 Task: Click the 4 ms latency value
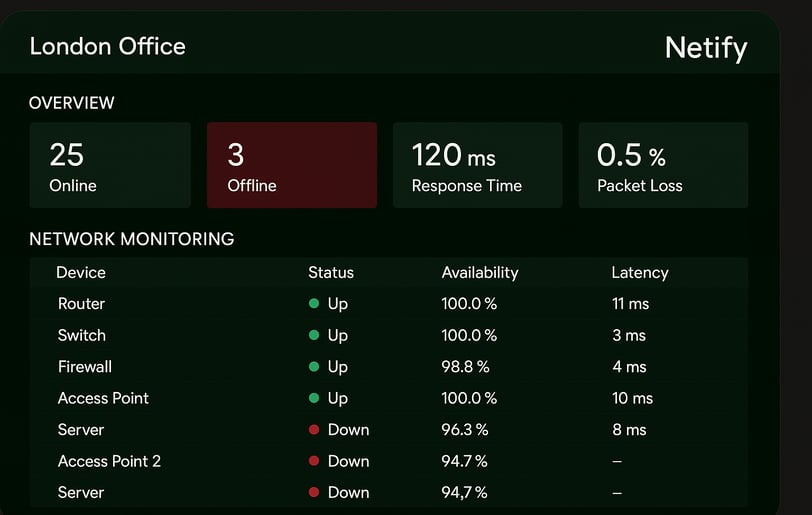click(629, 367)
